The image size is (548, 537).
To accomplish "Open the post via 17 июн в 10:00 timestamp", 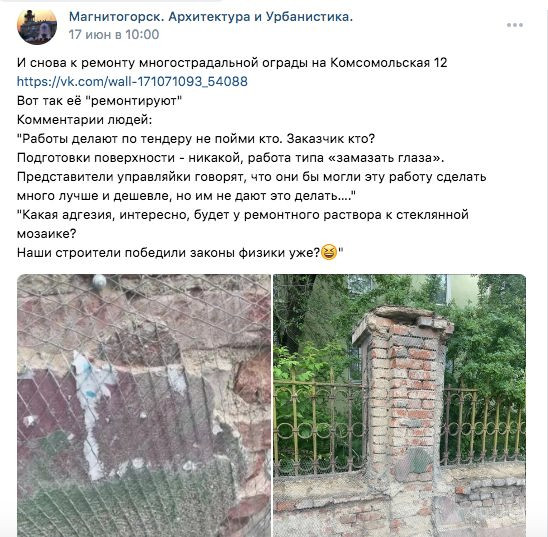I will [x=114, y=35].
